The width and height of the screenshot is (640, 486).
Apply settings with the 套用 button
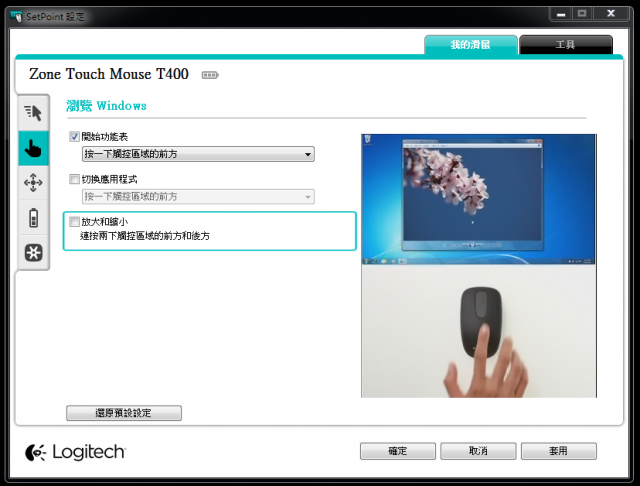(558, 451)
